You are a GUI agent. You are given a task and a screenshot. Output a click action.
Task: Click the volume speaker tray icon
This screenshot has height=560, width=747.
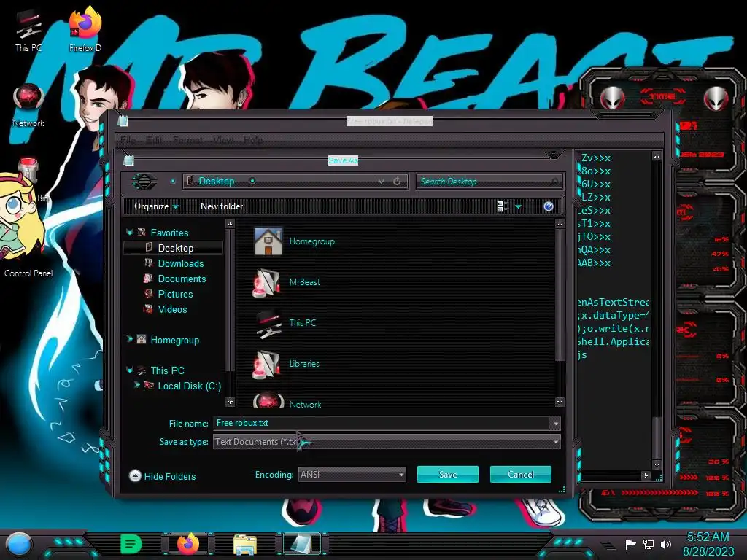pos(665,544)
